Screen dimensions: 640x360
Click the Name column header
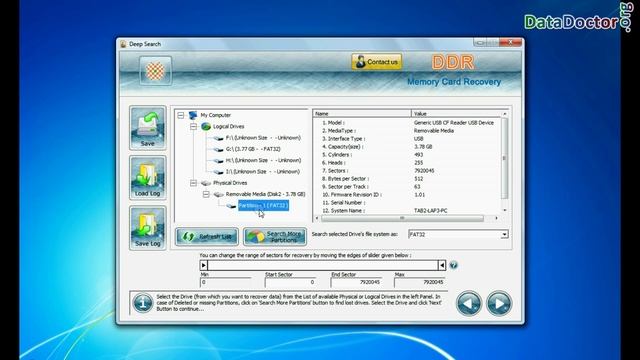pyautogui.click(x=362, y=113)
